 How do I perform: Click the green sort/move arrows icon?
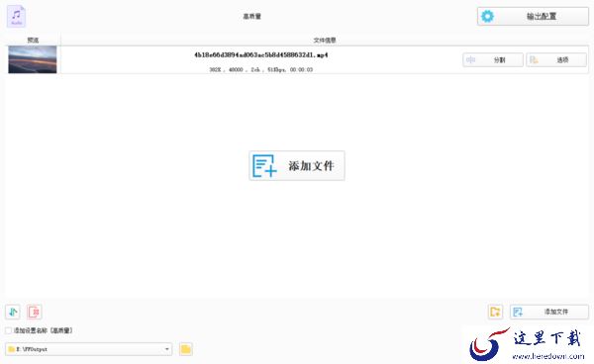[x=13, y=312]
